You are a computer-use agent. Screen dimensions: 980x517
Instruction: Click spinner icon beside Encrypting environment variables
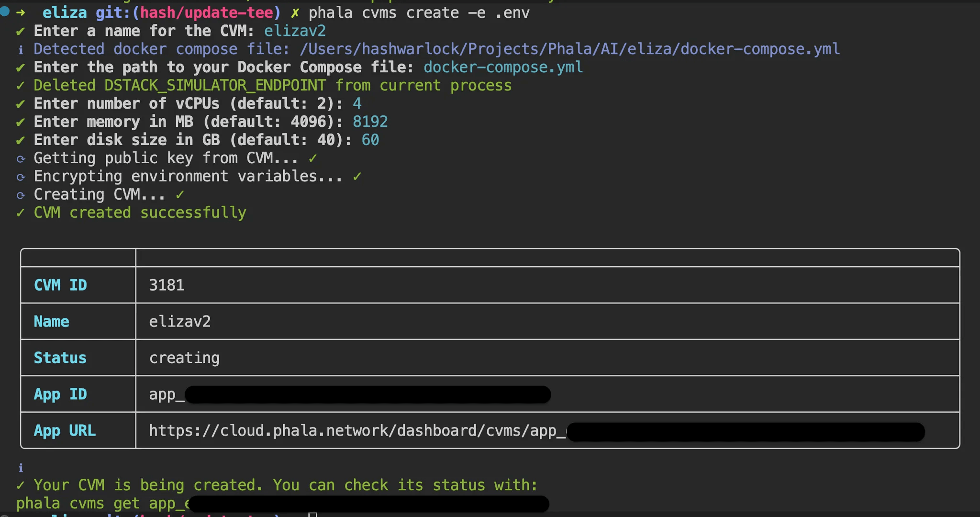[21, 177]
